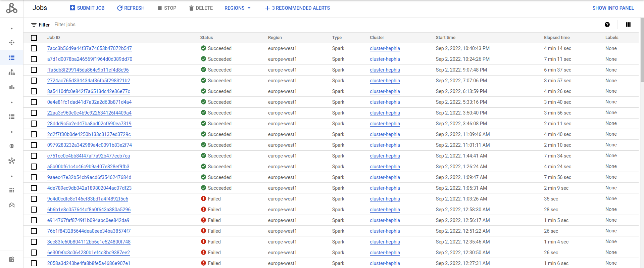Click the hub network icon in sidebar
The height and width of the screenshot is (268, 644).
(x=12, y=161)
